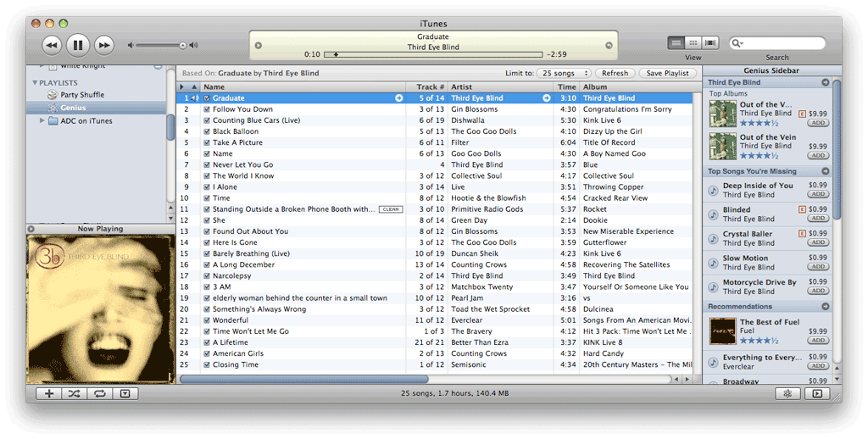The width and height of the screenshot is (868, 439).
Task: Click the search magnifier icon
Action: point(736,43)
